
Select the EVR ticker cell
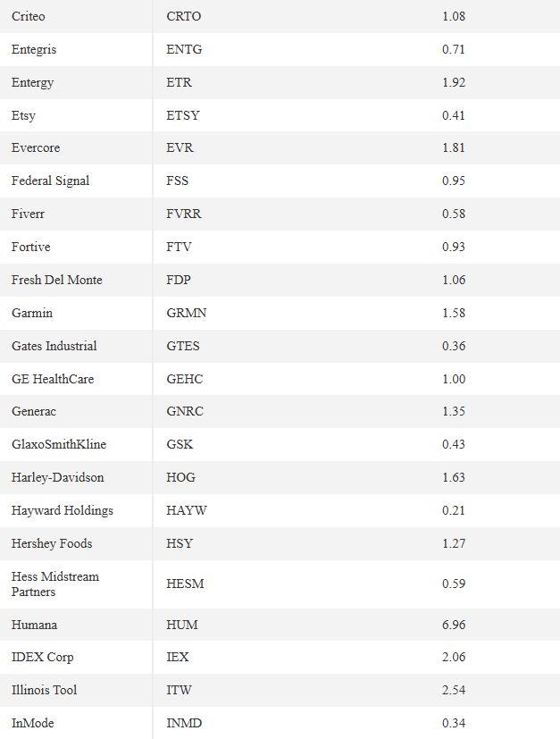click(x=180, y=147)
